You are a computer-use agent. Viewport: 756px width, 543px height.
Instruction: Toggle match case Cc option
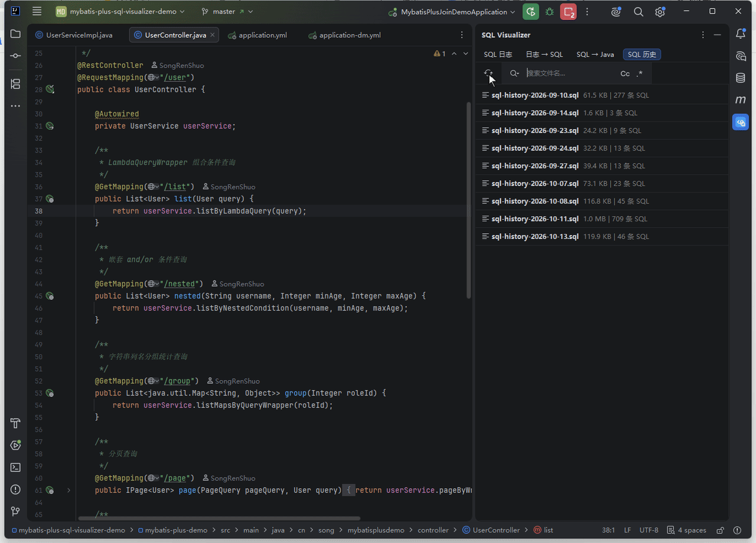pos(625,74)
